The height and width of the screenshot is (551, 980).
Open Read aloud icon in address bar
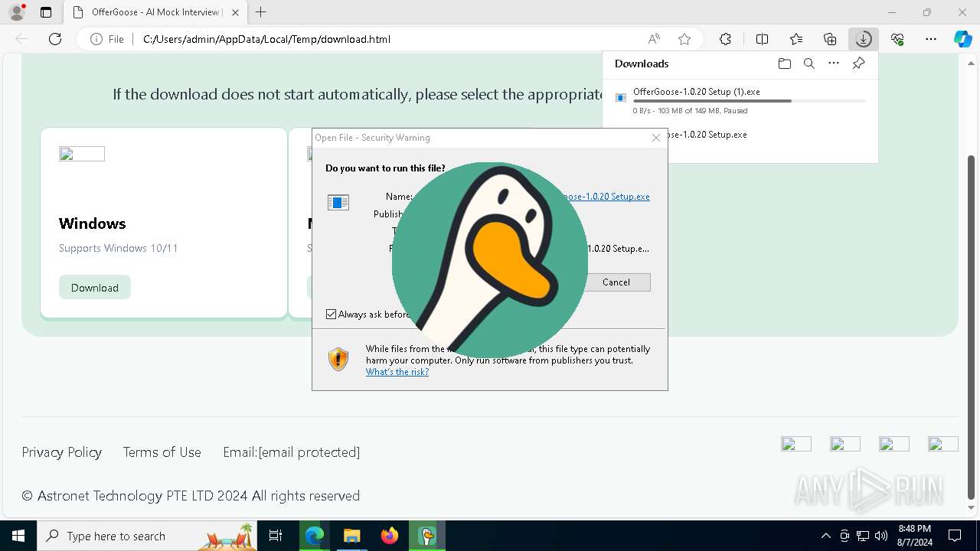(x=654, y=39)
